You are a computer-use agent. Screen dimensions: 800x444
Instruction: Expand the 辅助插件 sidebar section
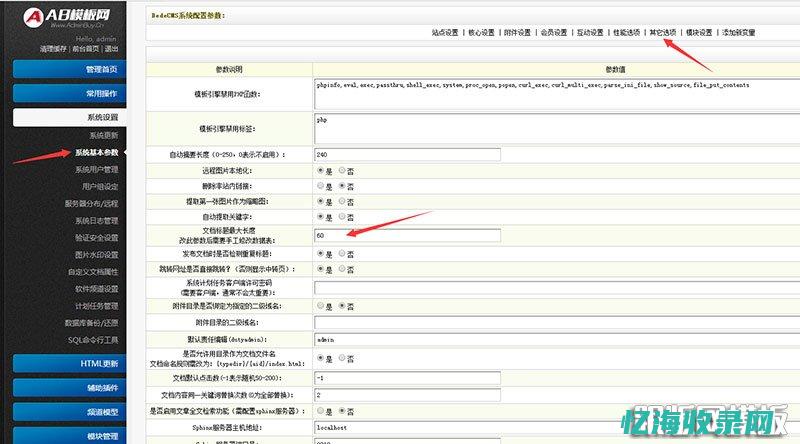click(x=68, y=387)
